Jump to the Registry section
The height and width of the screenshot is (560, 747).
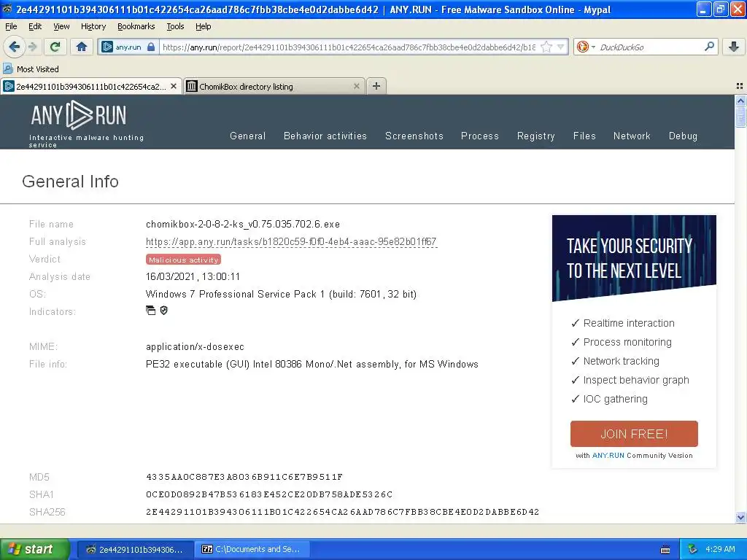pyautogui.click(x=536, y=136)
